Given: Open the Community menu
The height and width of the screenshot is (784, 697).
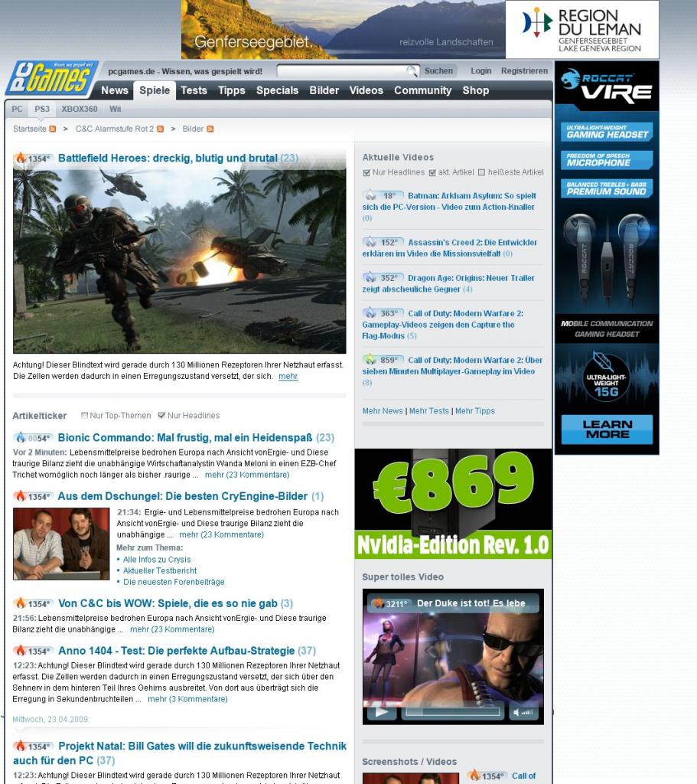Looking at the screenshot, I should click(422, 90).
